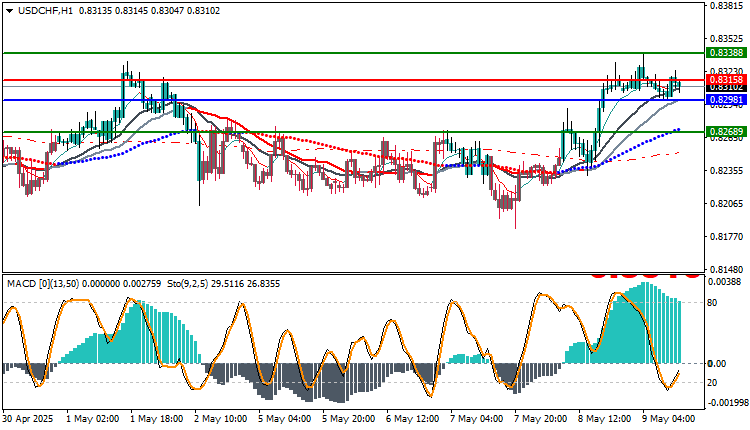Click the 0.00 indicator zero level label

pyautogui.click(x=717, y=364)
